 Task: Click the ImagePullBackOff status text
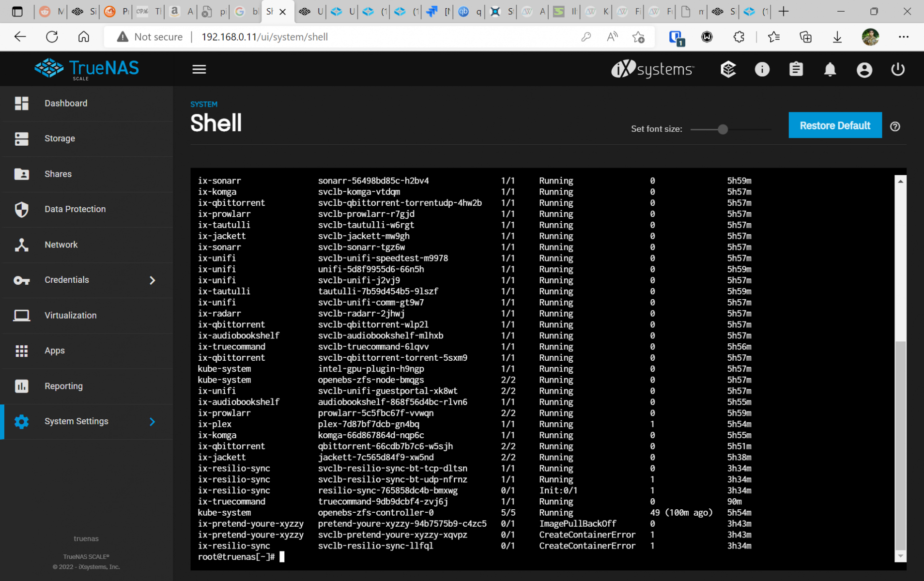[578, 524]
